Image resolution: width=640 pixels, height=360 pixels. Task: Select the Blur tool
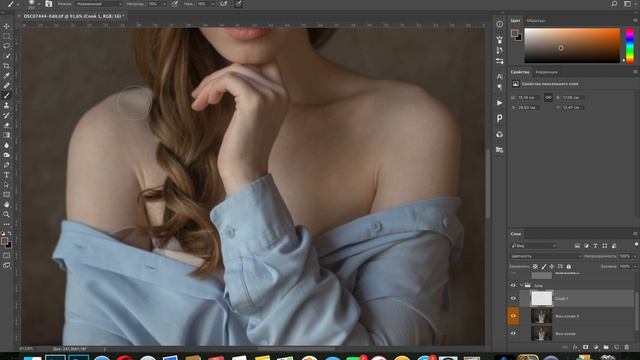[x=7, y=145]
